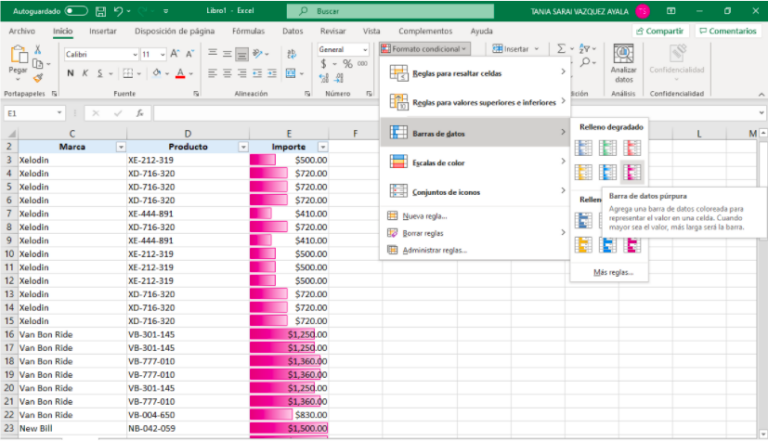Click the Merge and Center icon

pyautogui.click(x=291, y=74)
